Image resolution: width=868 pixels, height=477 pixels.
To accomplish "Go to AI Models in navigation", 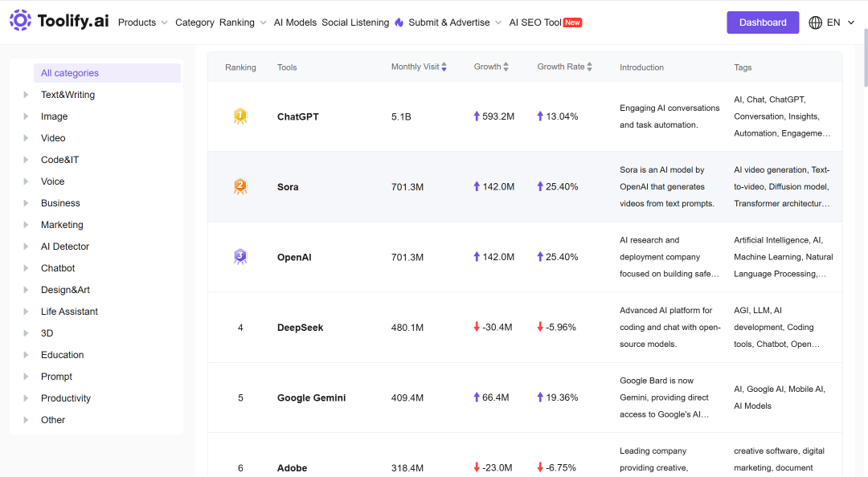I will point(295,22).
